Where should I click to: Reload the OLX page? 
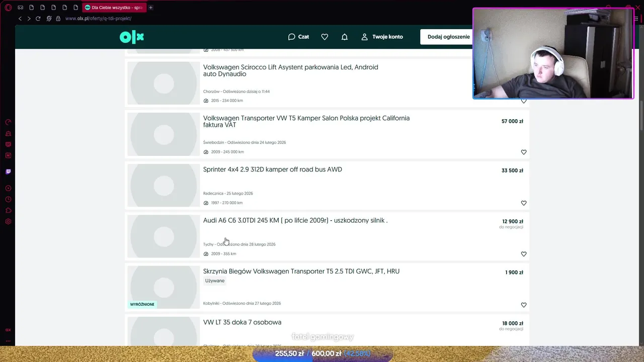pyautogui.click(x=38, y=19)
